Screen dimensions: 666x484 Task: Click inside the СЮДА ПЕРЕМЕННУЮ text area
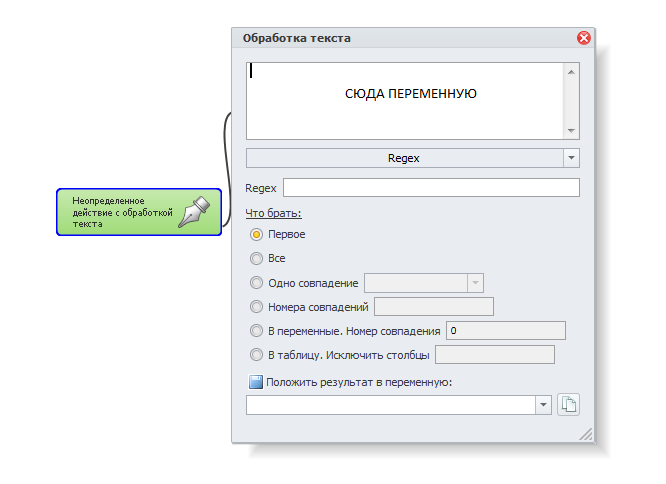pos(405,101)
